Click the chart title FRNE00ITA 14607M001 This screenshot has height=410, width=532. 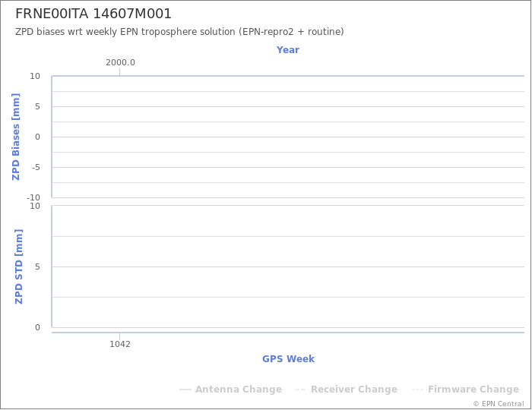pos(93,14)
